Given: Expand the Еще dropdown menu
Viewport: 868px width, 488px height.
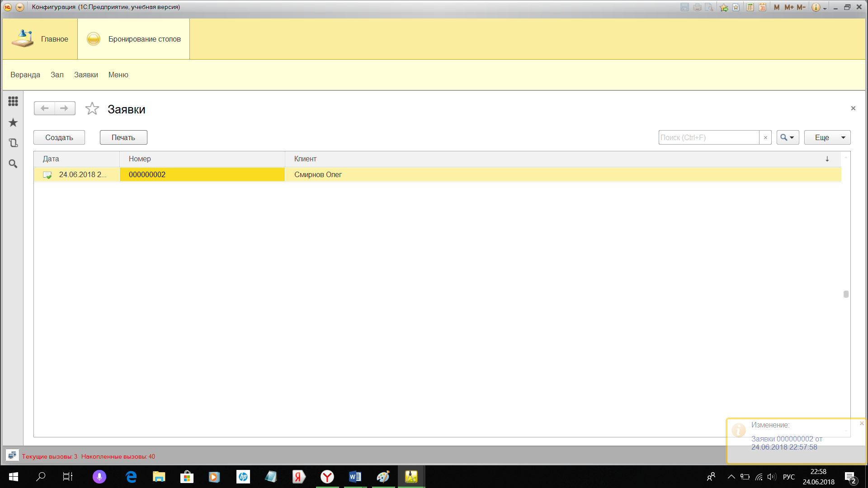Looking at the screenshot, I should click(x=827, y=137).
